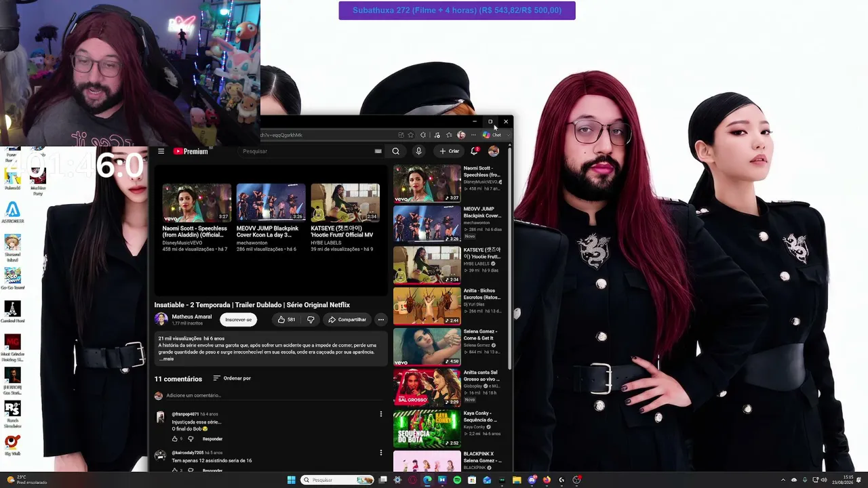Open the @franpop4071 commenter username
Viewport: 868px width, 488px height.
pyautogui.click(x=185, y=414)
